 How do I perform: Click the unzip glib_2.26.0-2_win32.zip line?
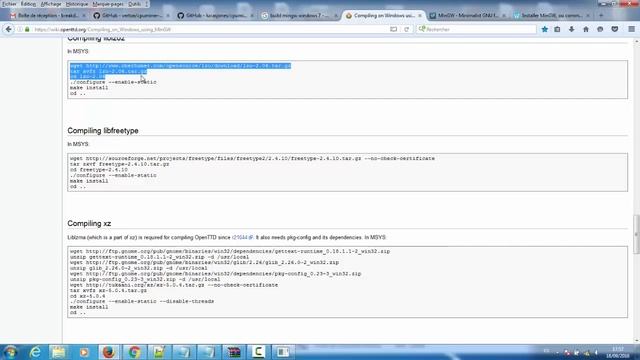(139, 268)
